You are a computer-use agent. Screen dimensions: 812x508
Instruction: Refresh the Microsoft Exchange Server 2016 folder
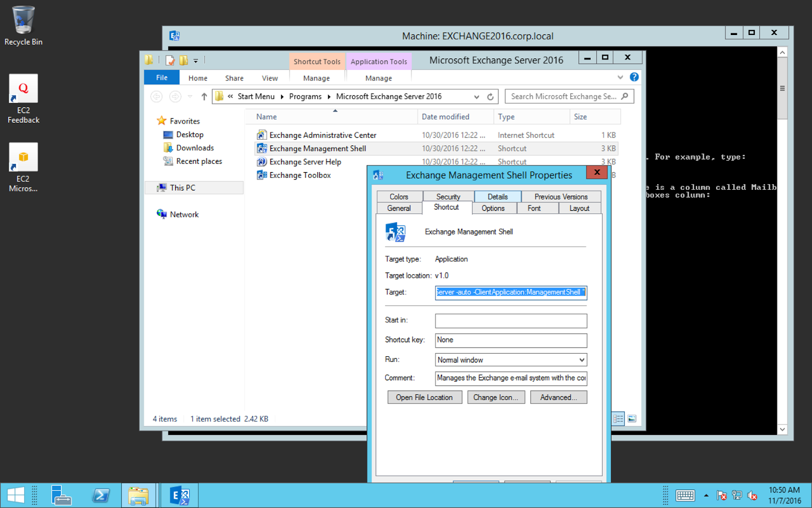pyautogui.click(x=490, y=96)
